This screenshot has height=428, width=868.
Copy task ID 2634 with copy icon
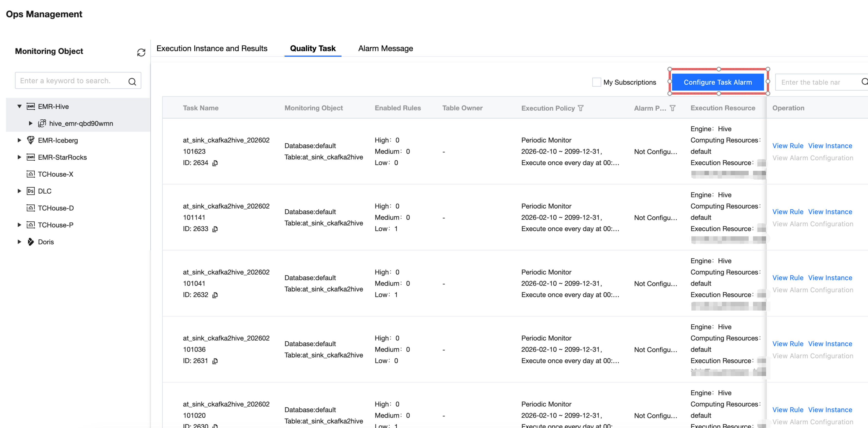215,163
